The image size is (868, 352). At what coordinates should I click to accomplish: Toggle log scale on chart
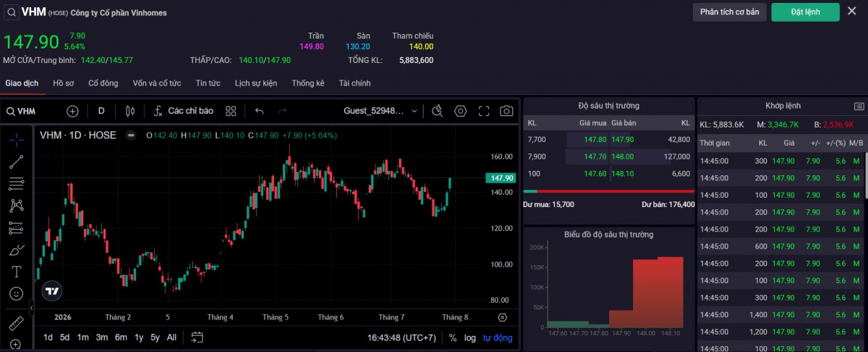(x=470, y=338)
